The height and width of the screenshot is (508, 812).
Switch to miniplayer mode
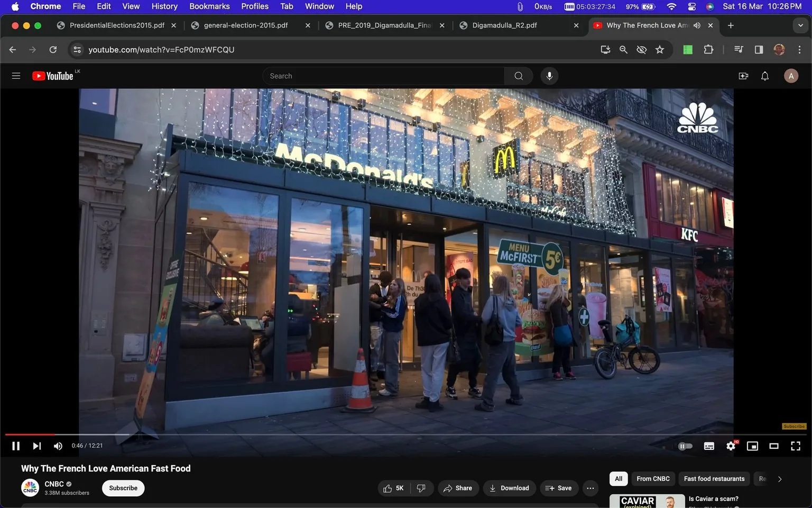click(x=752, y=446)
